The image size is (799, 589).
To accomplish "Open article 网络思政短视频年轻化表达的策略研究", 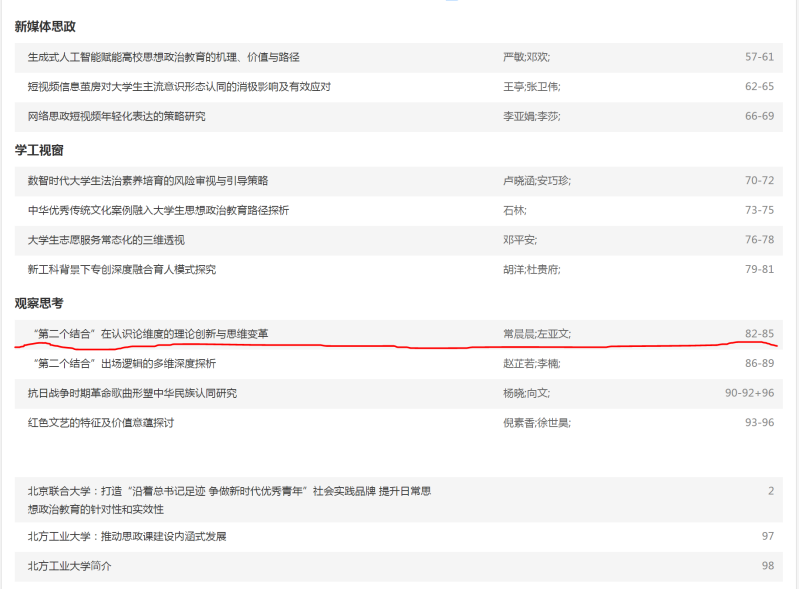I will point(116,117).
